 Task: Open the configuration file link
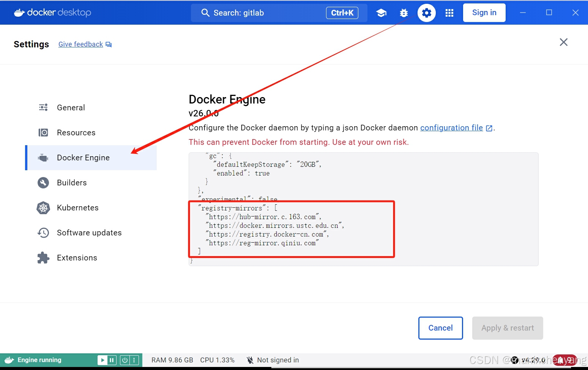451,128
